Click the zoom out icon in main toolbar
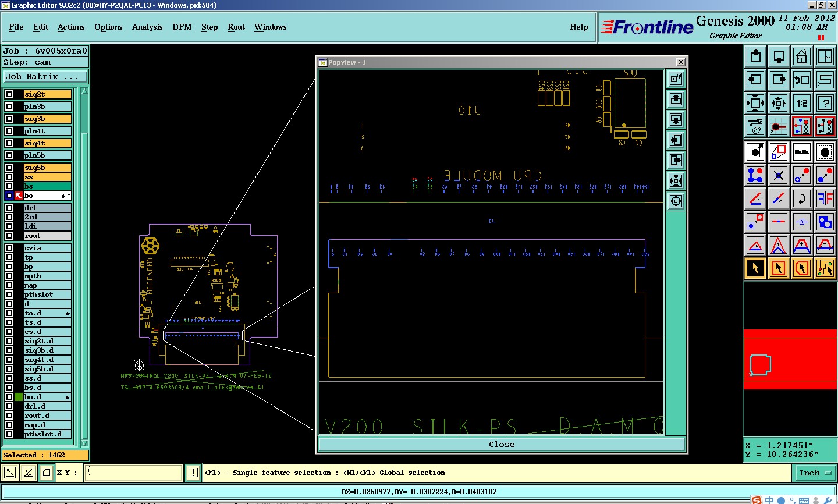This screenshot has height=504, width=838. pyautogui.click(x=779, y=103)
